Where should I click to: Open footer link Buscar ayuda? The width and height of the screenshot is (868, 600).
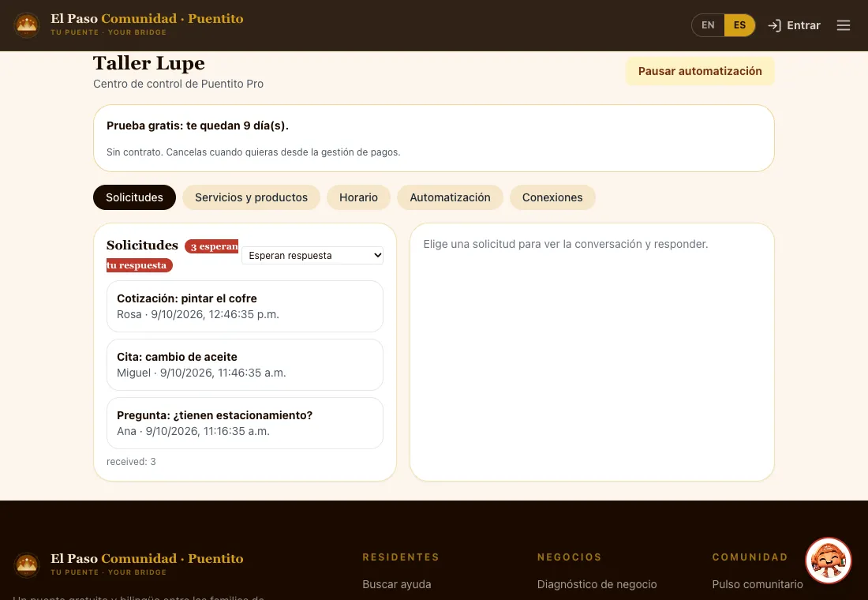[x=396, y=584]
